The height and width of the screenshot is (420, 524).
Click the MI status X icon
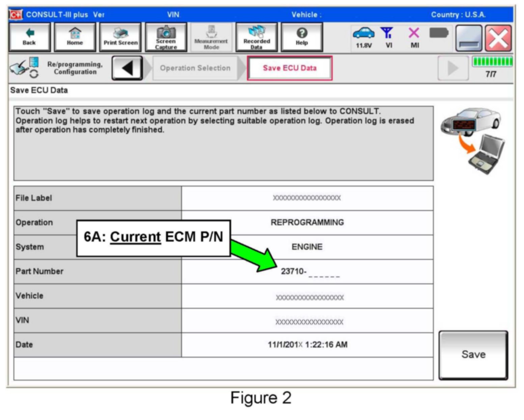coord(414,37)
